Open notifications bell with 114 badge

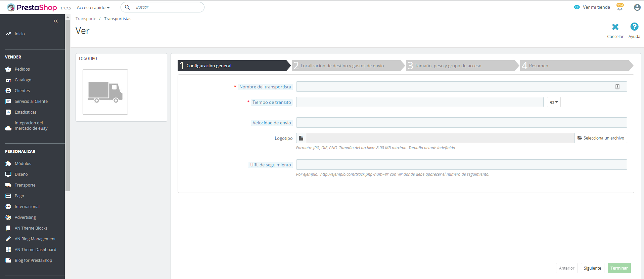coord(620,7)
